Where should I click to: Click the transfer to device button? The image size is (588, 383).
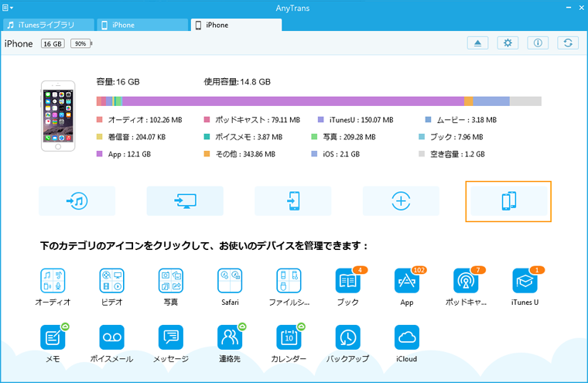tap(293, 201)
